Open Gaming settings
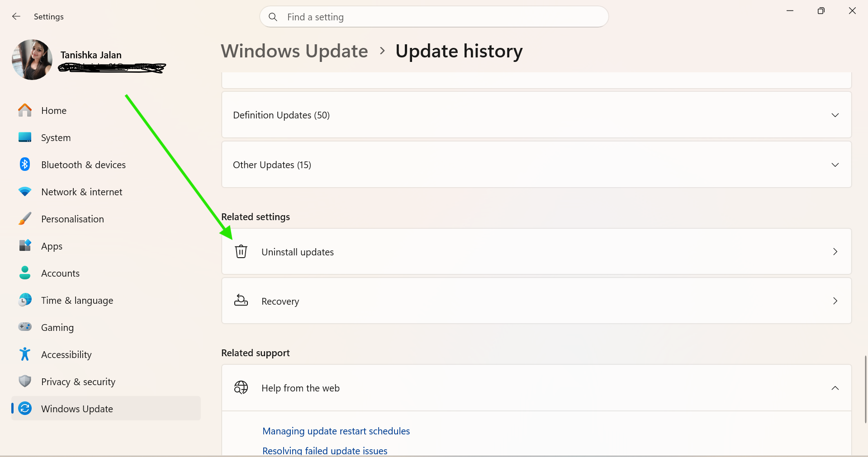868x457 pixels. (106, 327)
